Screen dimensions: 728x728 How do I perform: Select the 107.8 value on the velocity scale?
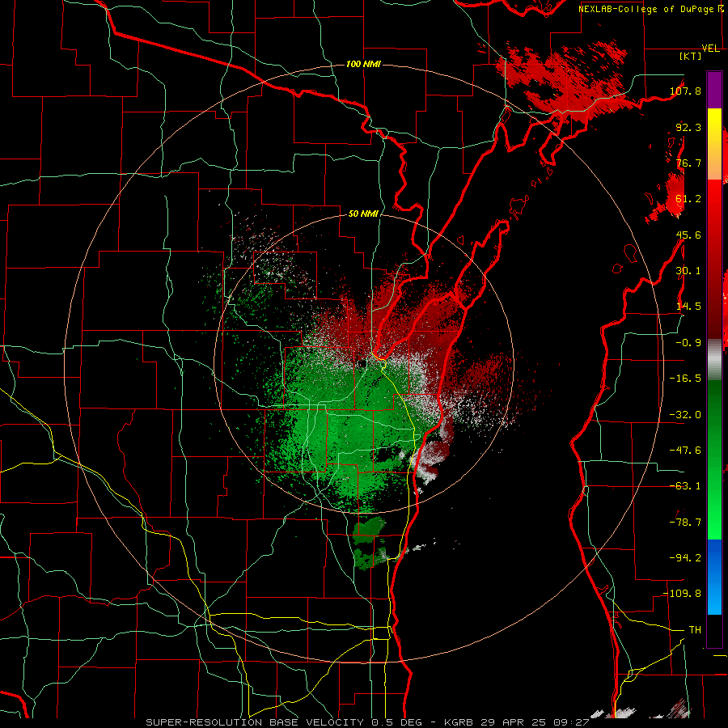click(x=686, y=91)
